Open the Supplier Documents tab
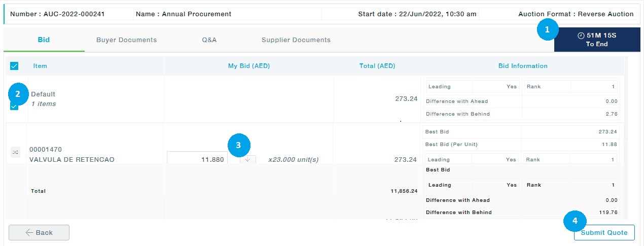Image resolution: width=644 pixels, height=246 pixels. [296, 40]
